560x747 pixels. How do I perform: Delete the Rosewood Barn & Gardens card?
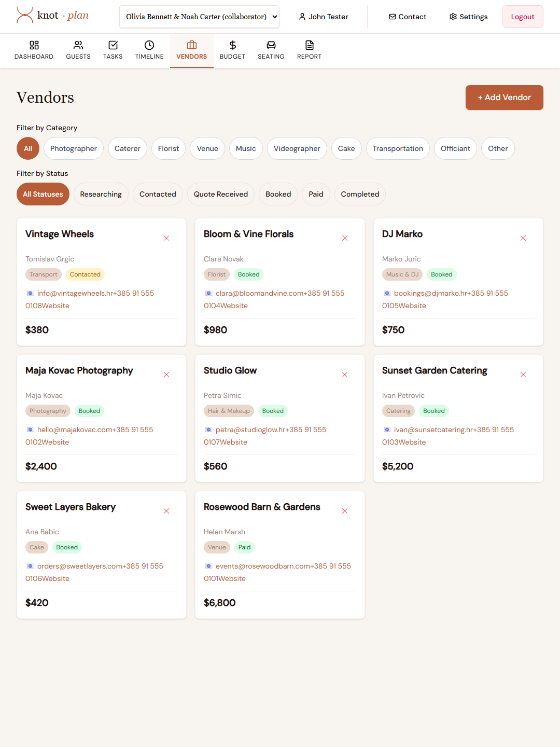[x=345, y=511]
